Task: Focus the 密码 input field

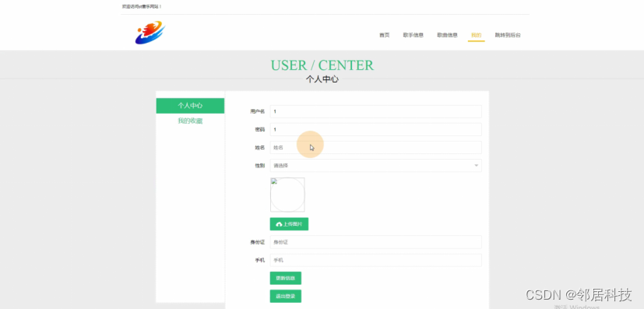Action: click(x=375, y=130)
